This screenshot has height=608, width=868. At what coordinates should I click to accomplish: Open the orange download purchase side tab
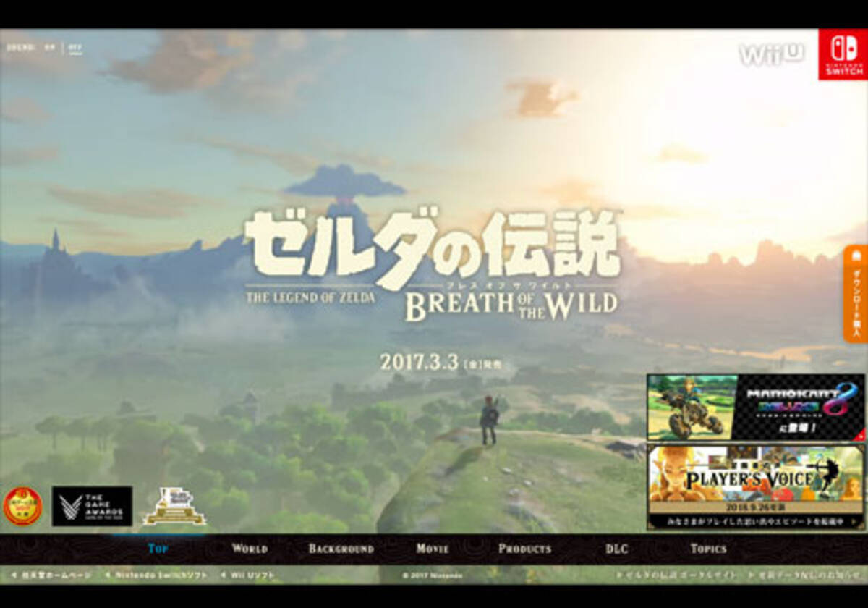(856, 294)
